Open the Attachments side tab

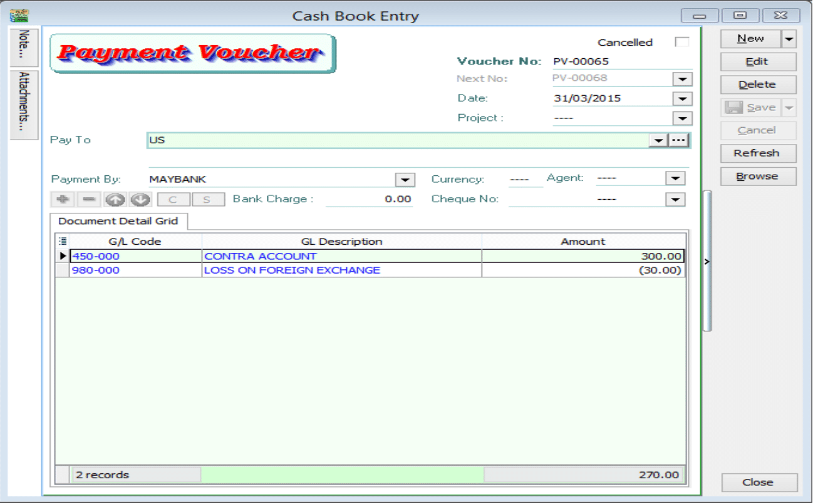coord(24,104)
